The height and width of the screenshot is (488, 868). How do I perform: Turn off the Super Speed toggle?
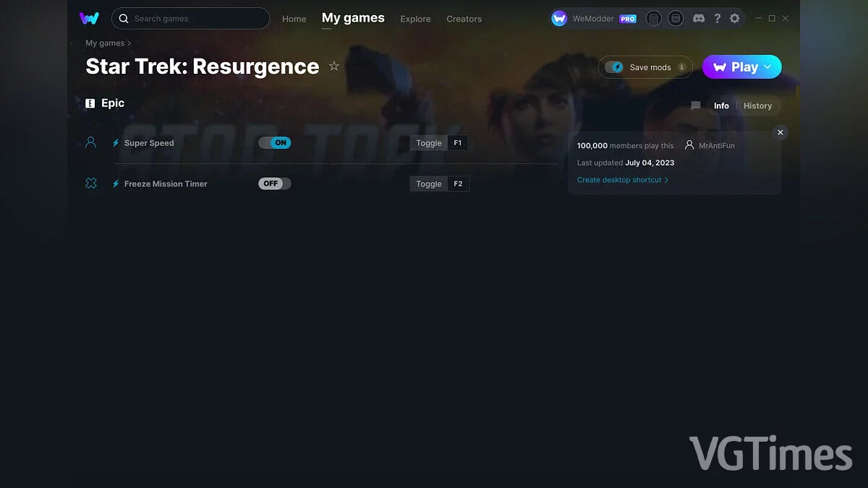pyautogui.click(x=275, y=142)
